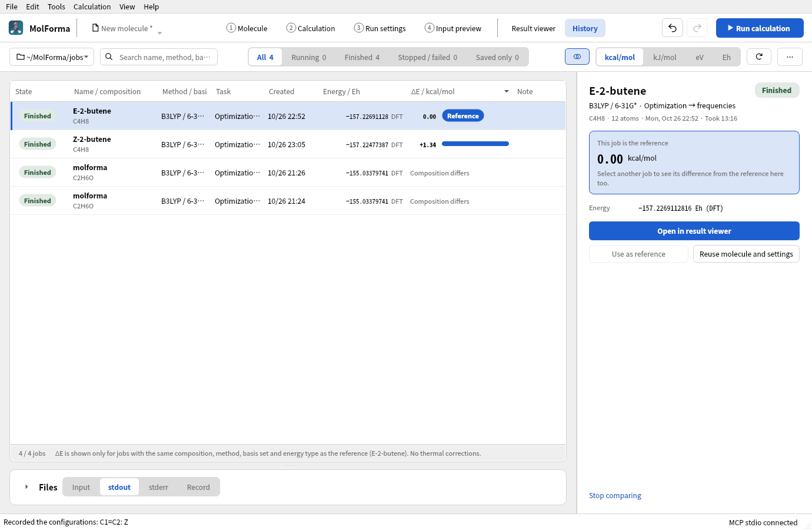Click the Stop comparing link
Viewport: 812px width, 530px height.
point(615,495)
